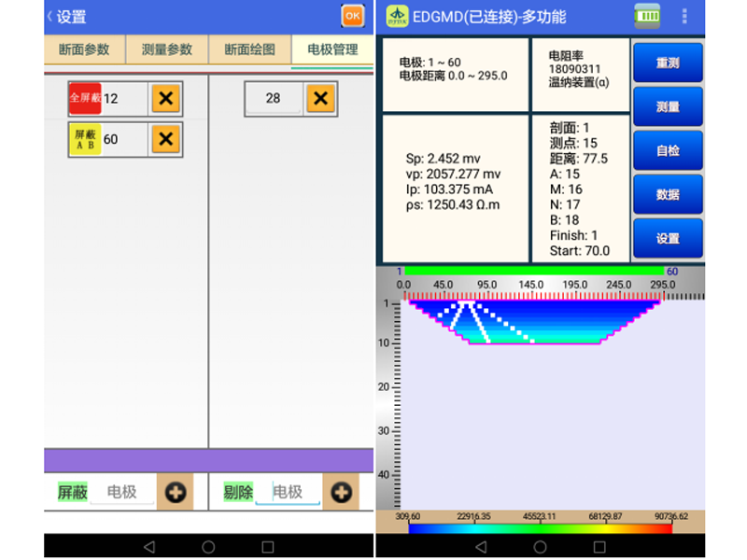Tap Android Home in the EDGMD screen
This screenshot has width=747, height=560.
(x=540, y=547)
